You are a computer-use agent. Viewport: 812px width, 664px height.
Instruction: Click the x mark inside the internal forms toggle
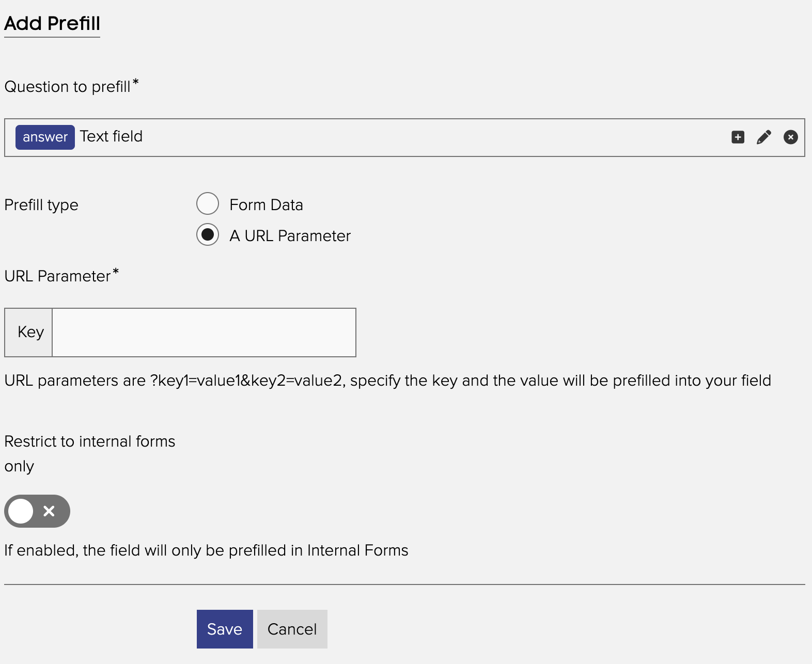tap(49, 511)
